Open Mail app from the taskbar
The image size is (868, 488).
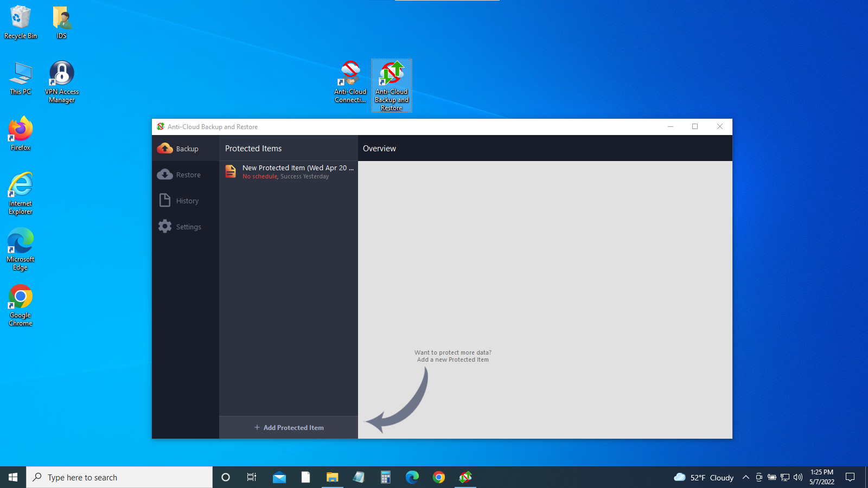tap(279, 477)
